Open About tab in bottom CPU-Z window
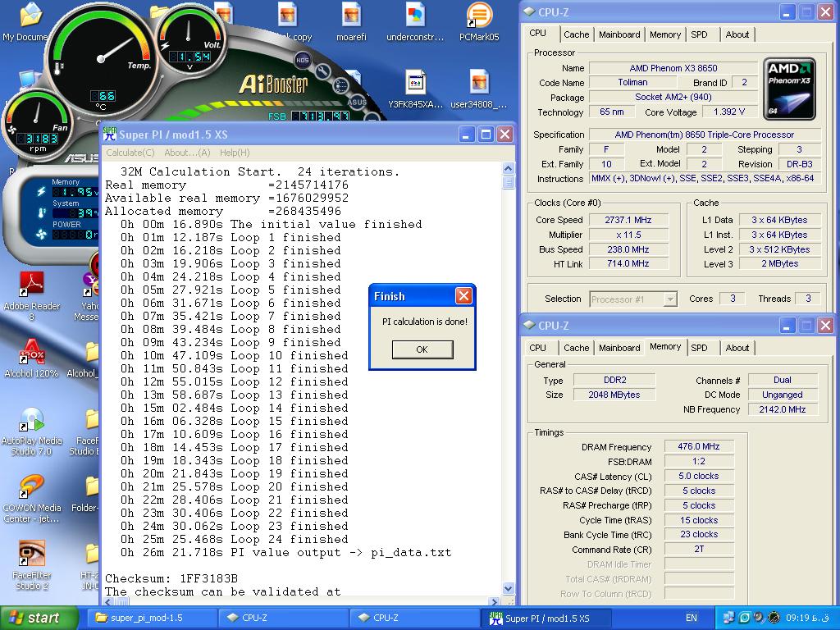The width and height of the screenshot is (840, 630). (737, 348)
